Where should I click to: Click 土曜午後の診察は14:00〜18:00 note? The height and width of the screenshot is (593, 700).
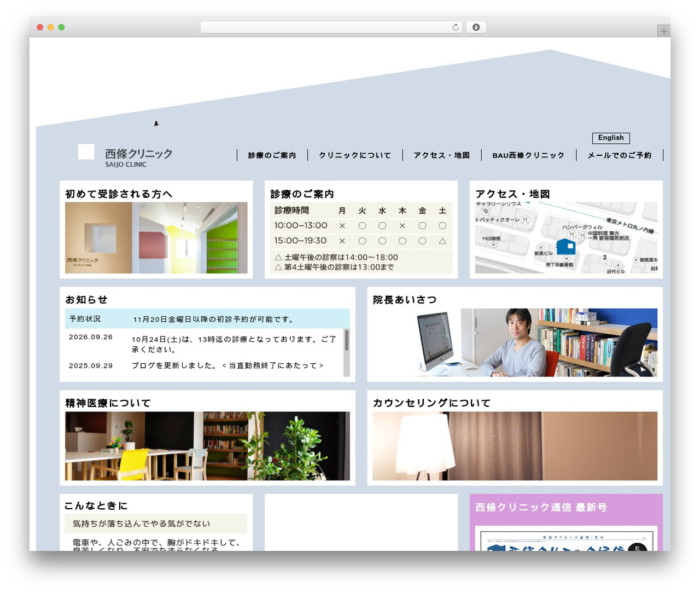(x=336, y=257)
